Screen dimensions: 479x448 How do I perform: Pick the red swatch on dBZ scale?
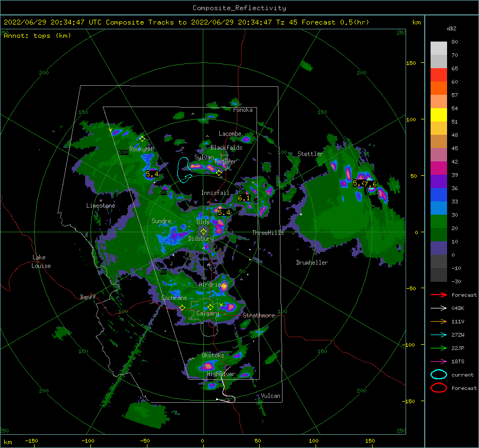tap(439, 75)
